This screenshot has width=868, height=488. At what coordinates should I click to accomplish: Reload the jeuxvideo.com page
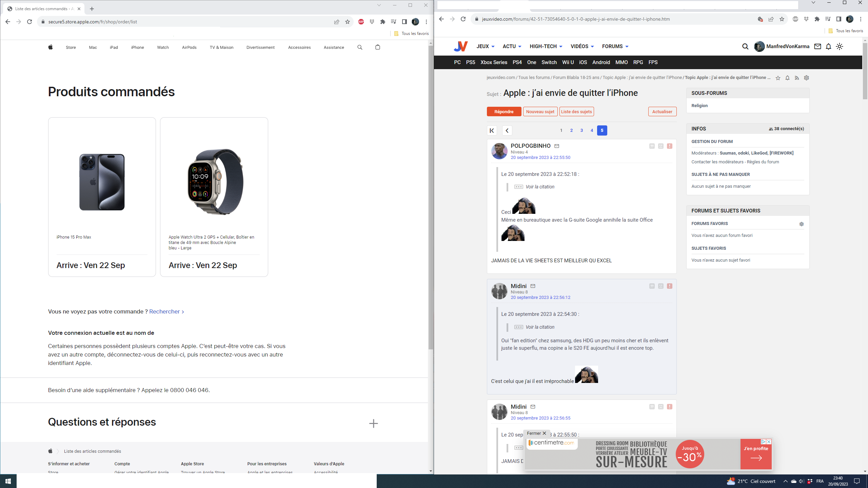click(463, 19)
